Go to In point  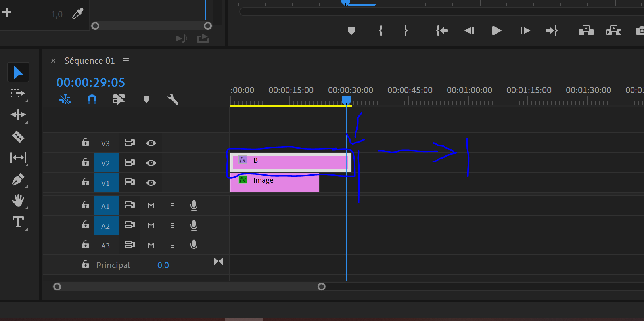pos(442,31)
